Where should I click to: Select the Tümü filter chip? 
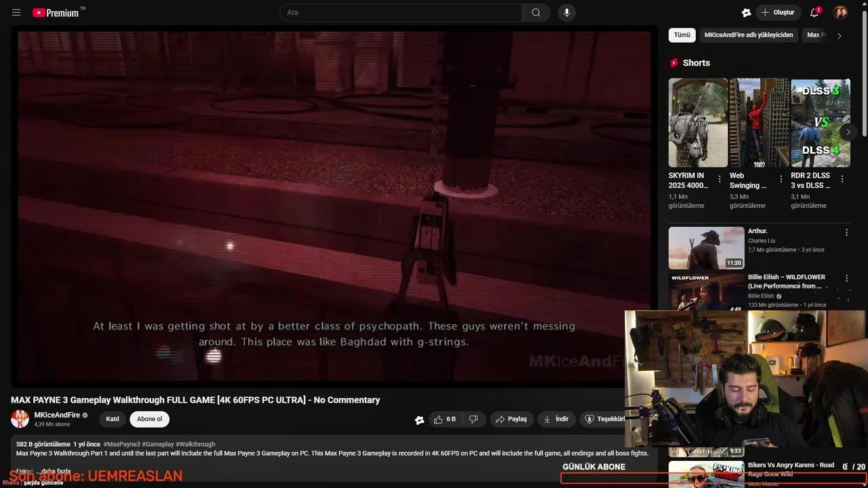[x=682, y=35]
